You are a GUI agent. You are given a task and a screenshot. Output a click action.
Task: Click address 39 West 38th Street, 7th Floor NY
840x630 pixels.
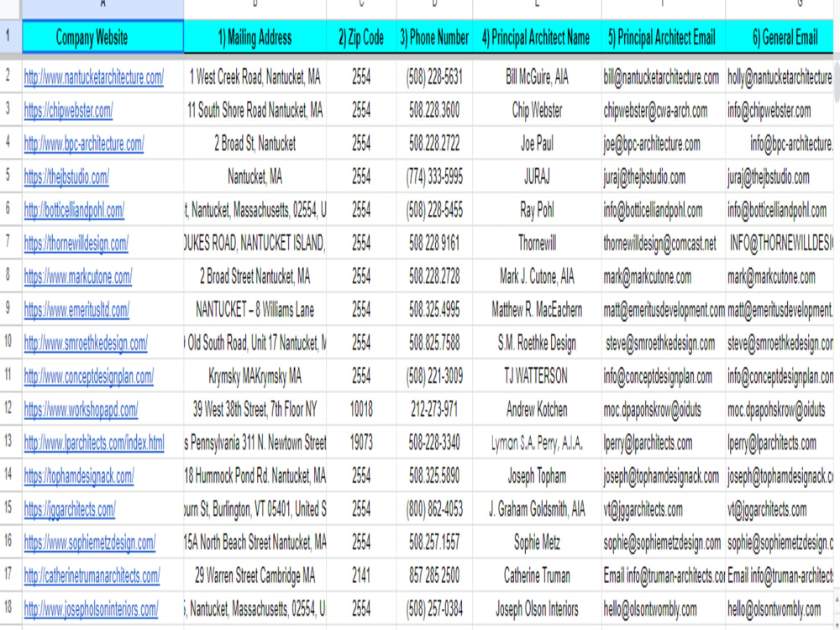click(x=255, y=410)
